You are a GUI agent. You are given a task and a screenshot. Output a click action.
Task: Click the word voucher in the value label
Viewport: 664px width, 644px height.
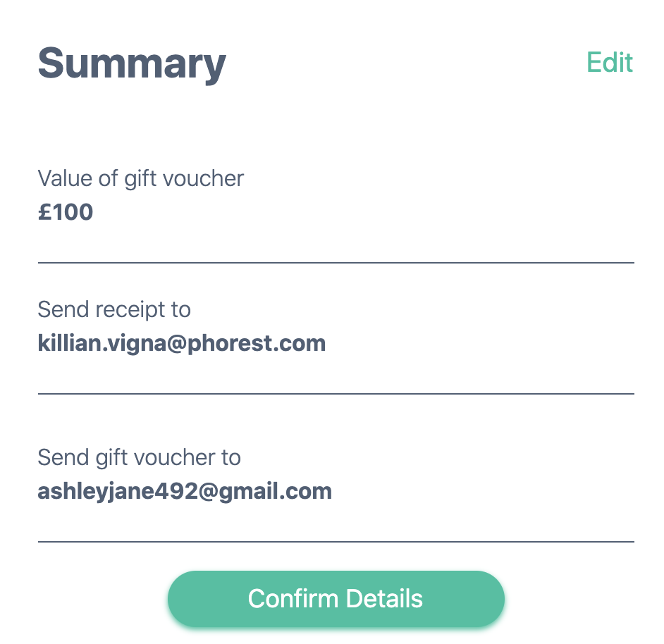(x=203, y=179)
